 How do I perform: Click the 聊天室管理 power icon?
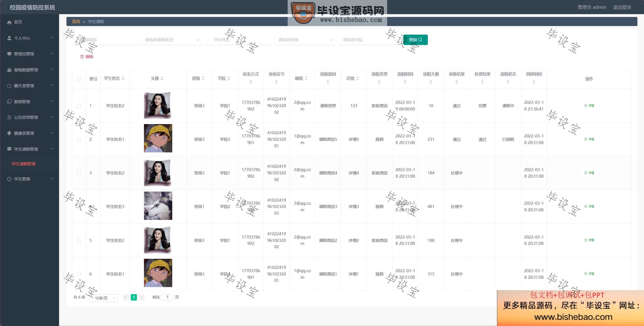click(x=9, y=86)
